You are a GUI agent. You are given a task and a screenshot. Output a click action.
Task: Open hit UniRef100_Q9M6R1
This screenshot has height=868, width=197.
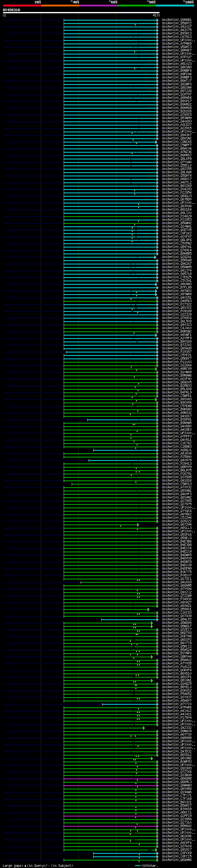point(176,20)
